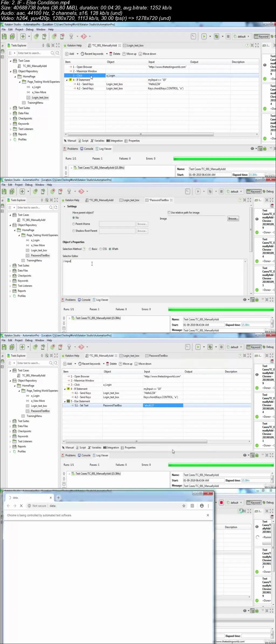Collapse the 5 - Else Statement row

pos(65,401)
